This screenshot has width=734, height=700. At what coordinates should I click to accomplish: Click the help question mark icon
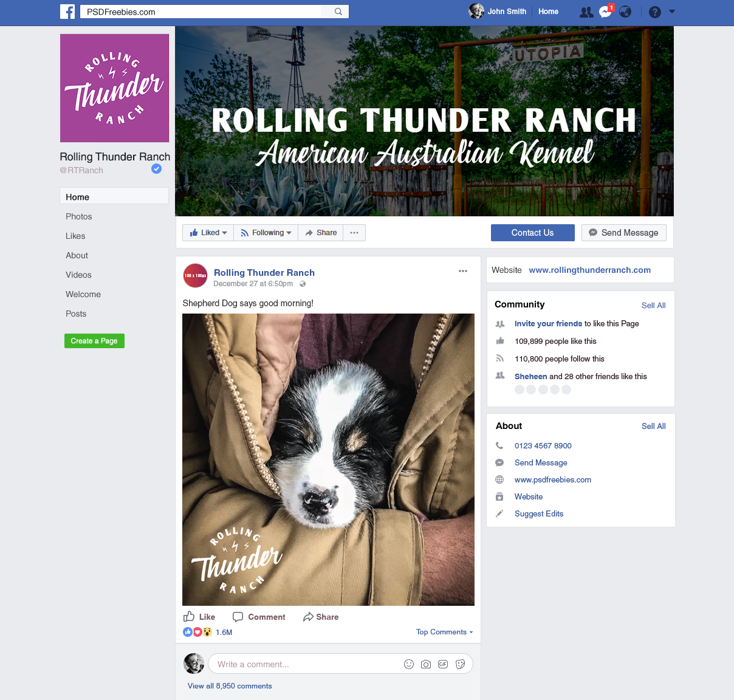(x=655, y=12)
